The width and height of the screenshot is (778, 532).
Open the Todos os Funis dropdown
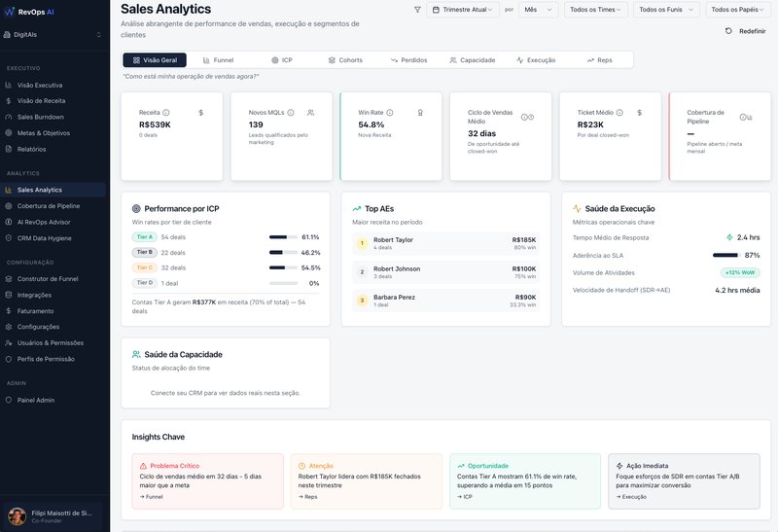point(666,10)
